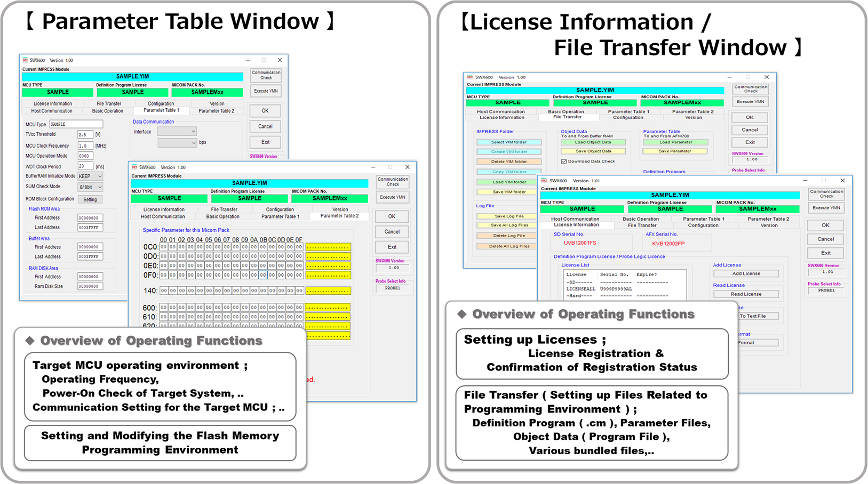This screenshot has height=484, width=868.
Task: Click the To Text File button
Action: tap(757, 316)
